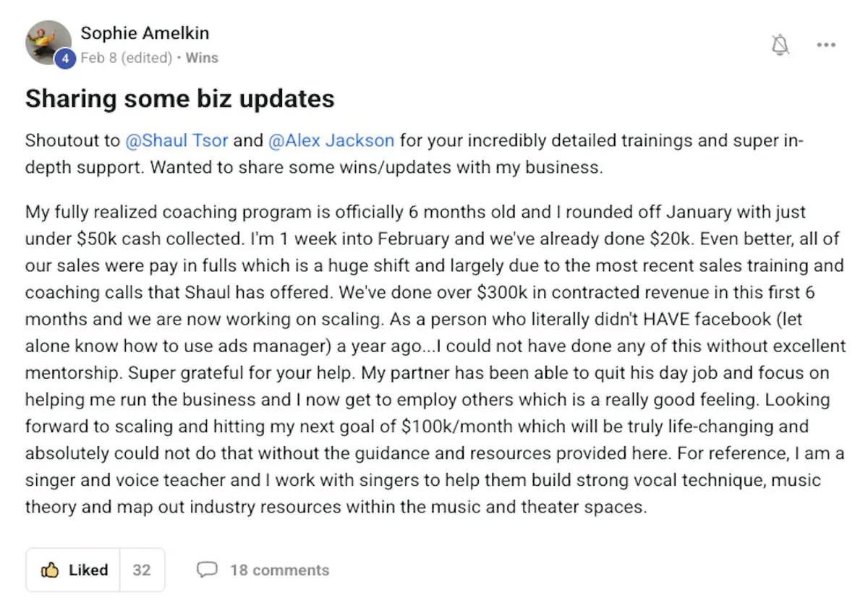
Task: Expand the post options dropdown
Action: (x=826, y=44)
